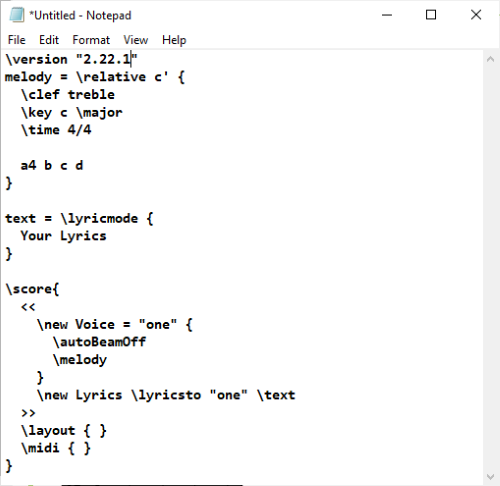
Task: Open the View menu
Action: pos(136,40)
